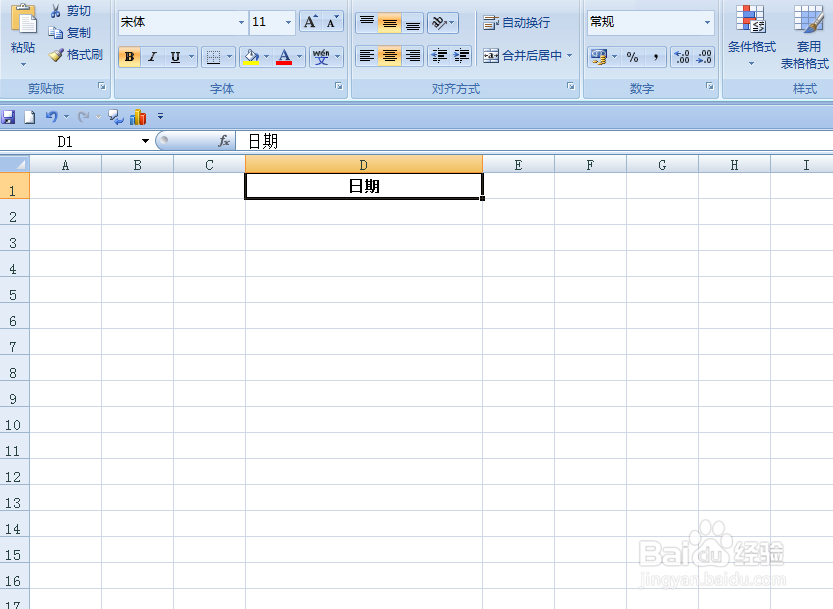
Task: Toggle align text left
Action: [x=367, y=56]
